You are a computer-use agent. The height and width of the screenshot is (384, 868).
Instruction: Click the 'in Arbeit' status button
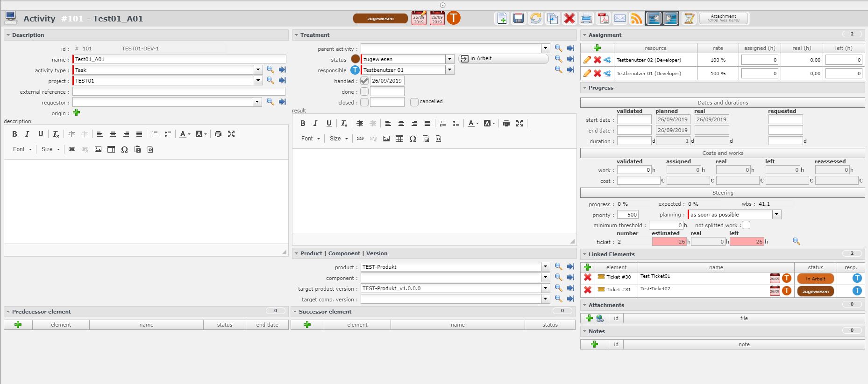[x=503, y=59]
